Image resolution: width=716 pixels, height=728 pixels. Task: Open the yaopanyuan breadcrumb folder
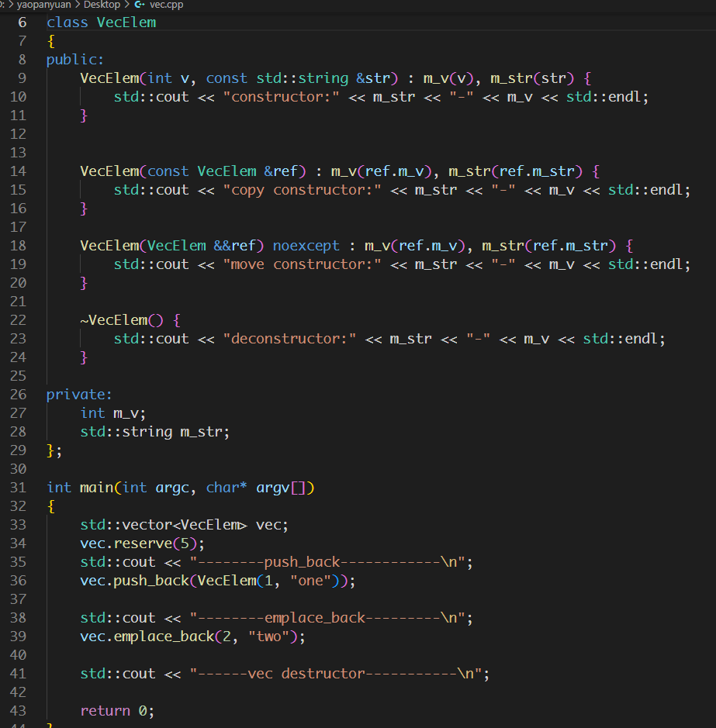(x=44, y=5)
